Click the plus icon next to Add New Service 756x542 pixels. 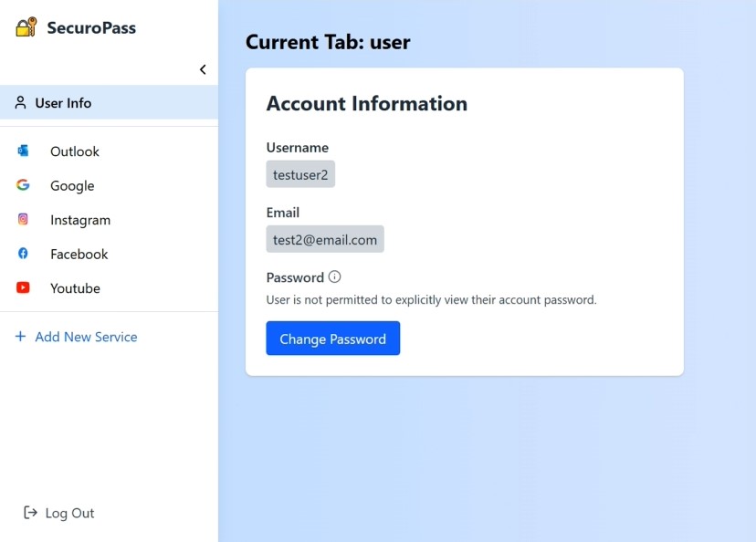tap(20, 336)
